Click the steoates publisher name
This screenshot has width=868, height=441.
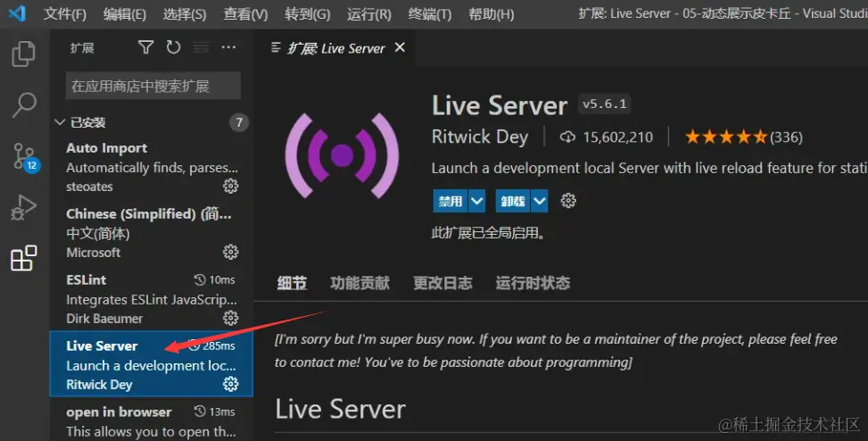pos(90,187)
